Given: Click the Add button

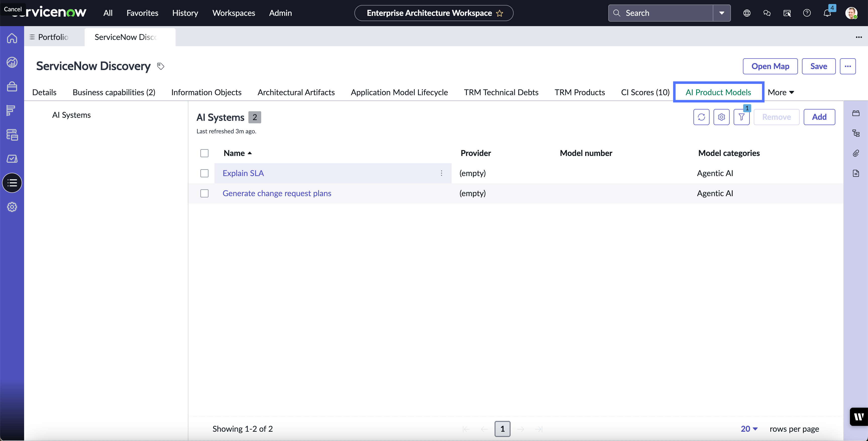Looking at the screenshot, I should click(819, 117).
